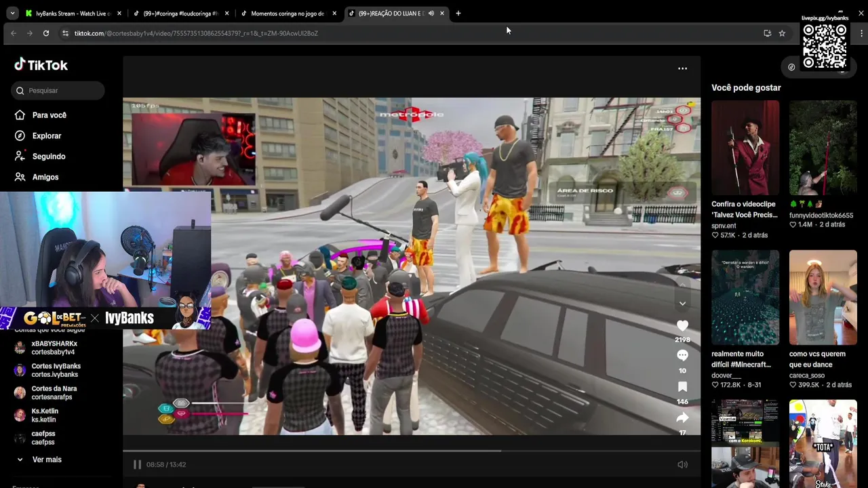Open spnv.ent videoclip thumbnail

tap(745, 148)
